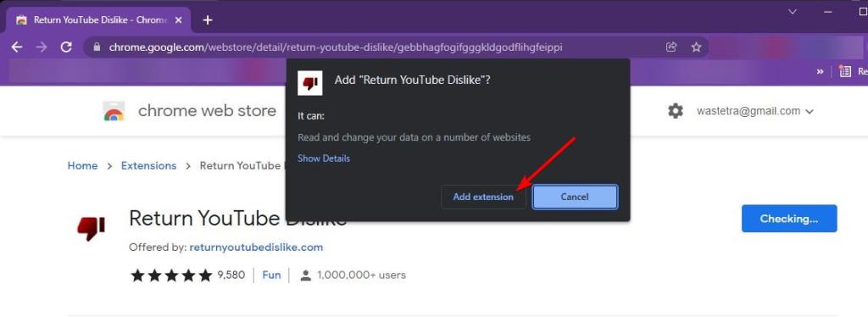Click the permission text about reading website data
The image size is (868, 317).
pos(414,137)
